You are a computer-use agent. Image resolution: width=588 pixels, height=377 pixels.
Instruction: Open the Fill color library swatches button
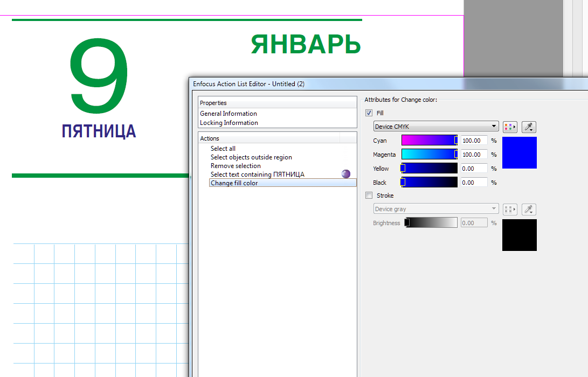(x=510, y=127)
